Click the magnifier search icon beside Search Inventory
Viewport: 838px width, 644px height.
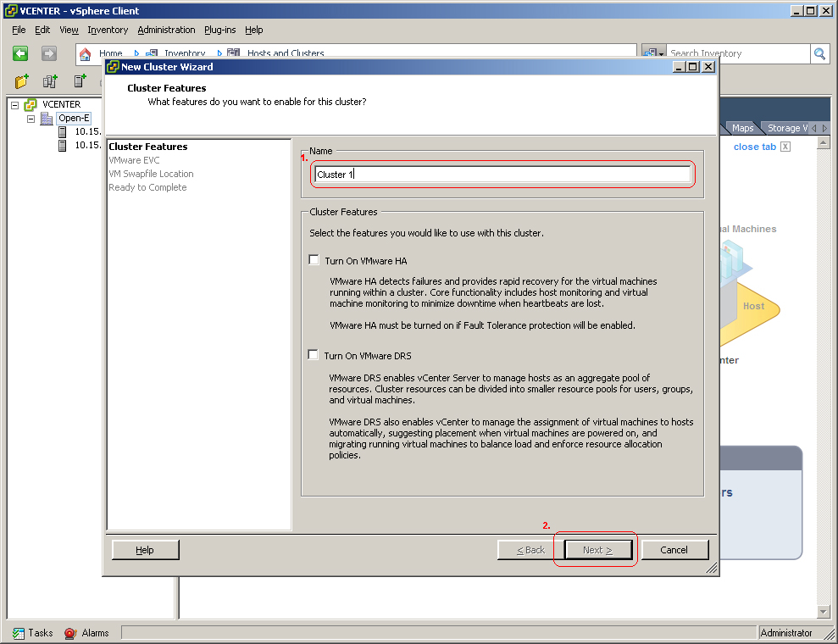coord(819,53)
